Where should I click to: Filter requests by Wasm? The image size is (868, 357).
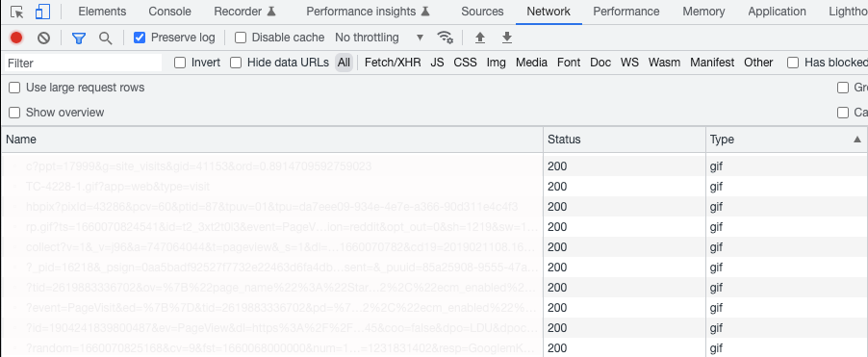(664, 63)
